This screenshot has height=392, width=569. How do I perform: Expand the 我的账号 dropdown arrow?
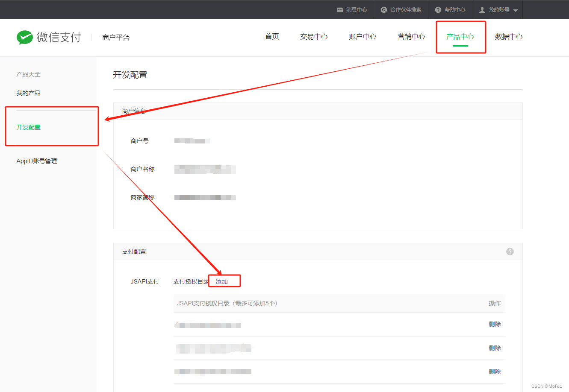coord(516,10)
